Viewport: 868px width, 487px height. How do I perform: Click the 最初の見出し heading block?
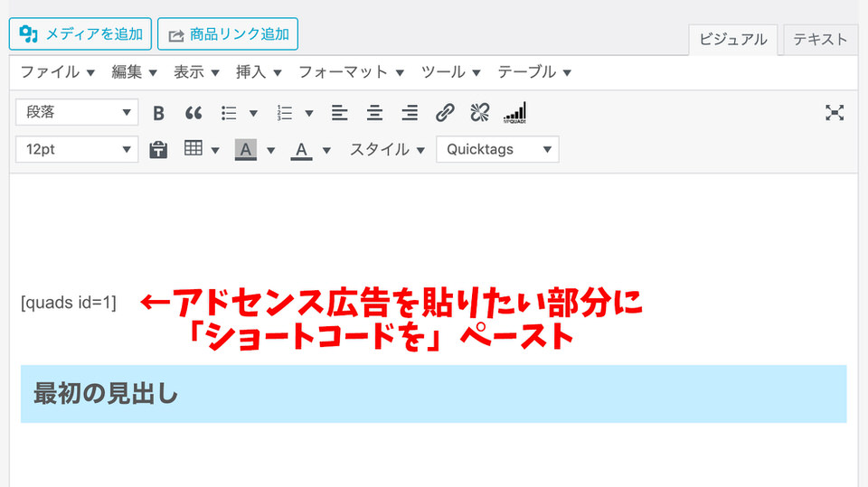point(433,394)
